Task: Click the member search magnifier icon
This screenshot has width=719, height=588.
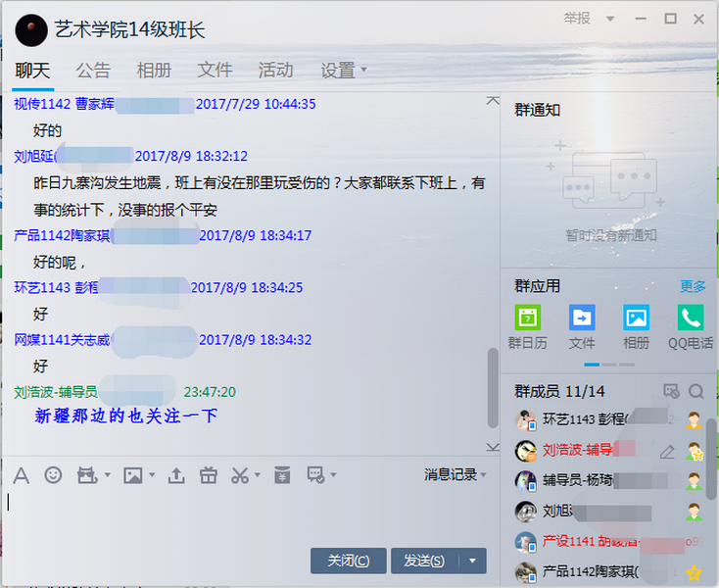Action: click(696, 391)
